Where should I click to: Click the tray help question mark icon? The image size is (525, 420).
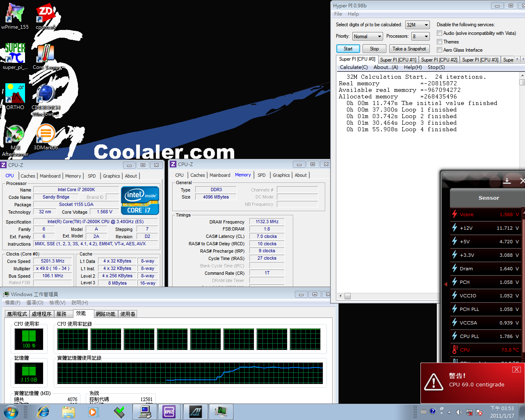pyautogui.click(x=432, y=411)
